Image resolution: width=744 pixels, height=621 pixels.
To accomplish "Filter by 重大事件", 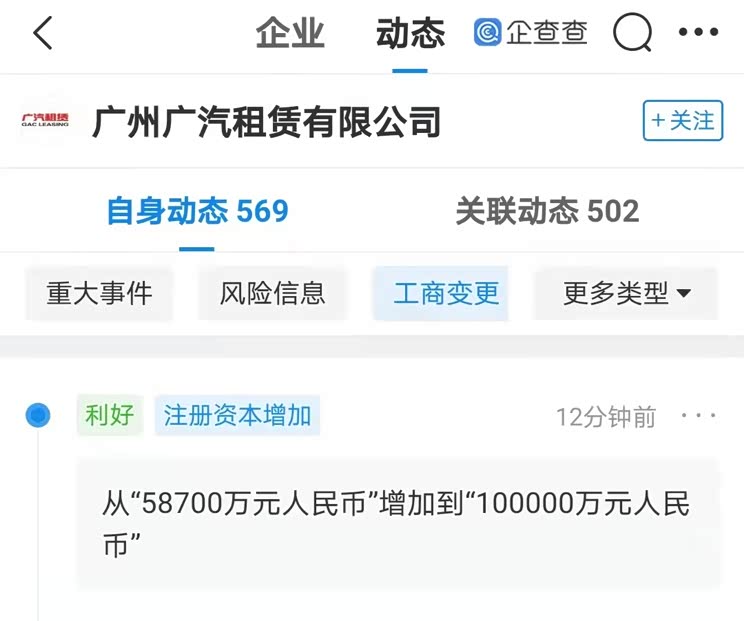I will [x=99, y=293].
